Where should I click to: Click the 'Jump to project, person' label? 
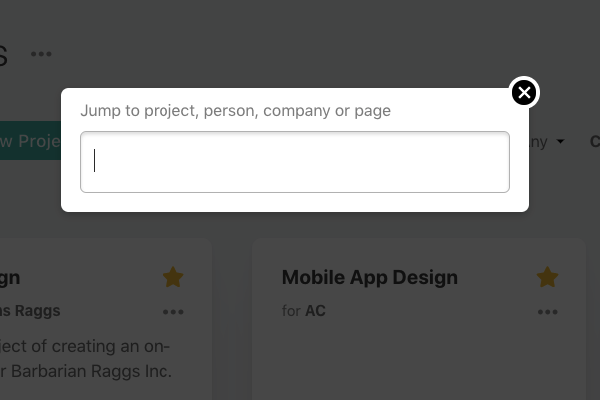click(x=235, y=111)
